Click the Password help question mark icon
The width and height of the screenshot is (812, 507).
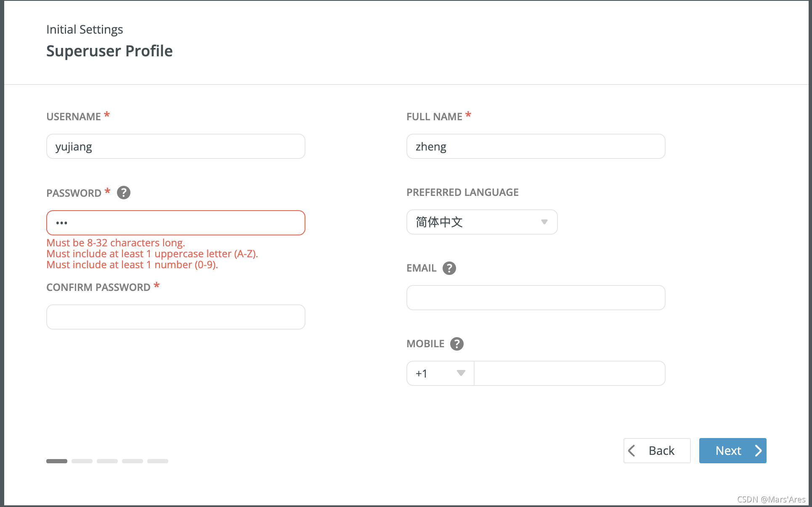(123, 193)
